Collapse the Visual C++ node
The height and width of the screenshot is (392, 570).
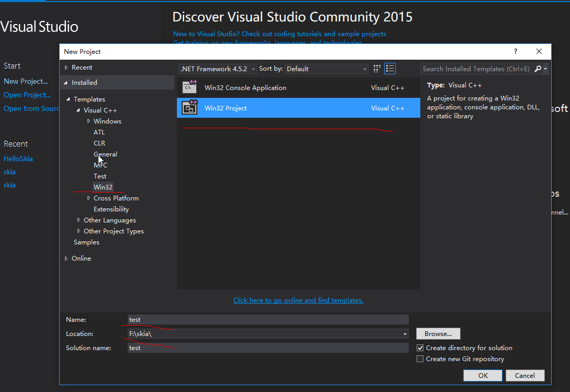pyautogui.click(x=78, y=110)
